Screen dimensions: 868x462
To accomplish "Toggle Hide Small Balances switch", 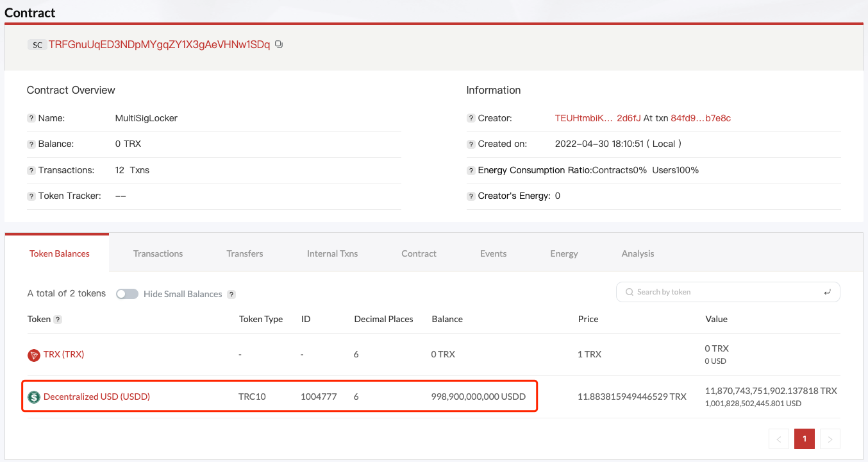I will coord(127,294).
